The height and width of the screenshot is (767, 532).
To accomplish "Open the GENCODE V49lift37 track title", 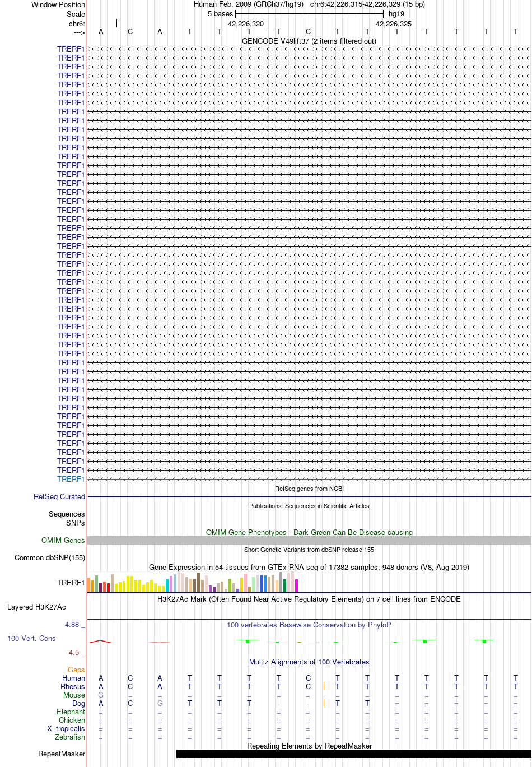I will click(309, 41).
